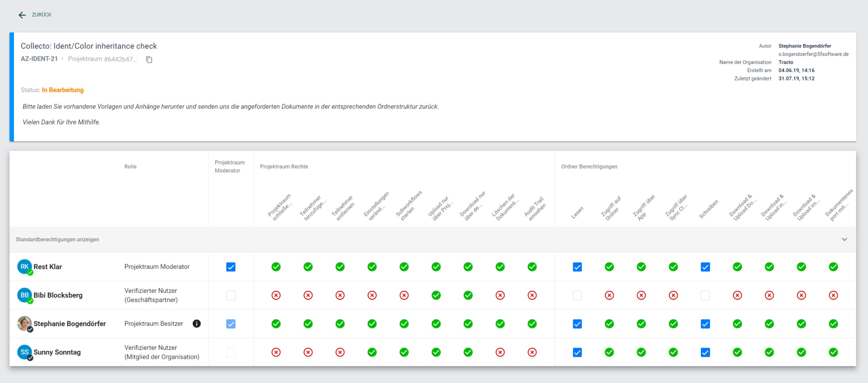The height and width of the screenshot is (383, 868).
Task: Click Rest Klar's RK avatar
Action: pyautogui.click(x=25, y=267)
